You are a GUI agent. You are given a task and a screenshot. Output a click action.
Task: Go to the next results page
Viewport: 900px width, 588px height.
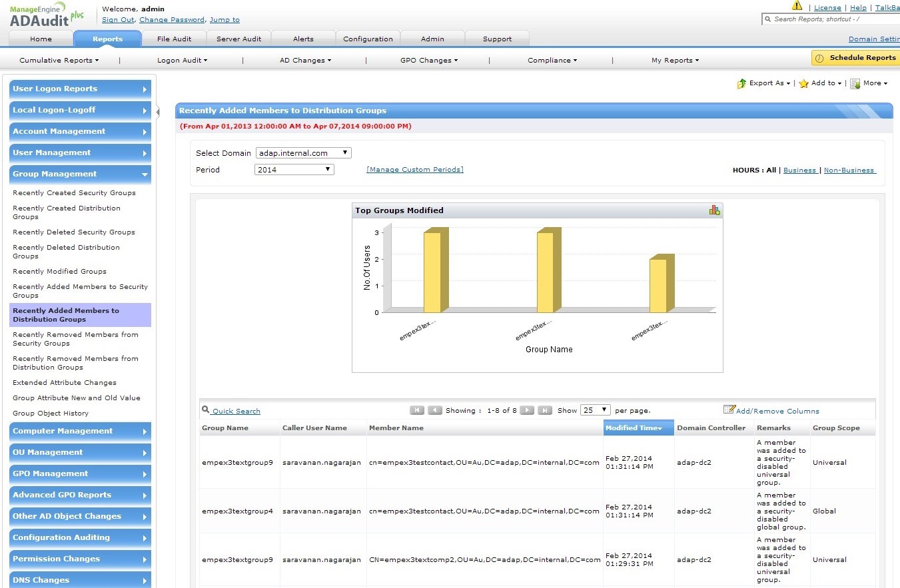pyautogui.click(x=526, y=410)
